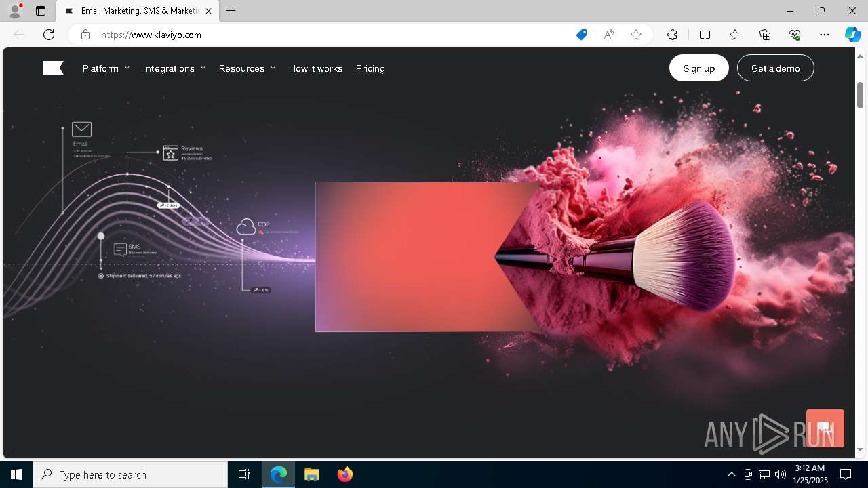The height and width of the screenshot is (488, 868).
Task: Expand the Resources menu
Action: pyautogui.click(x=247, y=68)
